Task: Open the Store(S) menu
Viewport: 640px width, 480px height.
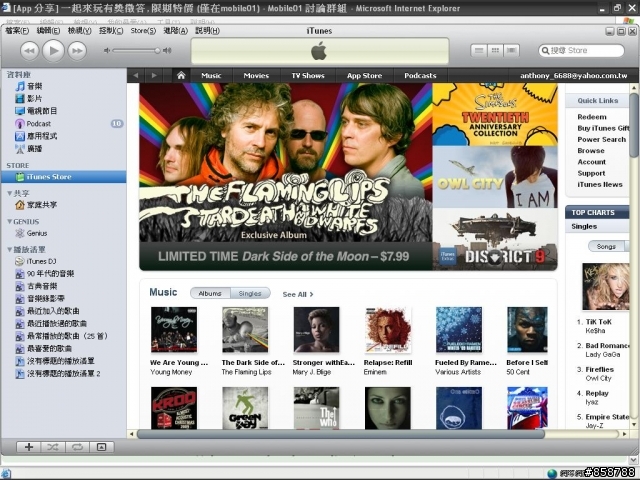Action: tap(143, 31)
